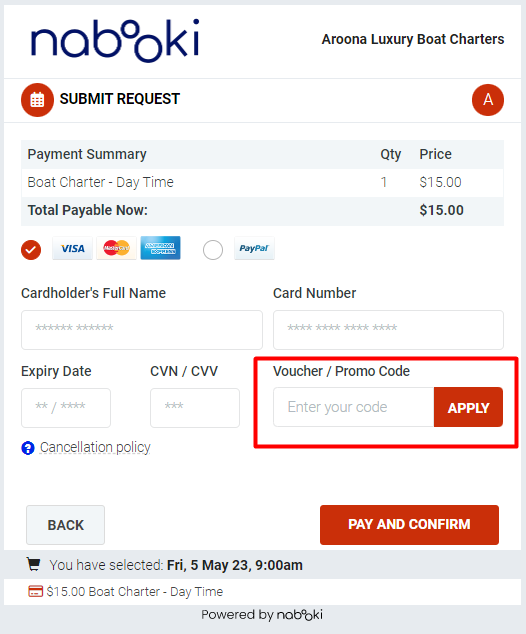Viewport: 526px width, 634px height.
Task: Click the Visa card logo
Action: pos(72,248)
